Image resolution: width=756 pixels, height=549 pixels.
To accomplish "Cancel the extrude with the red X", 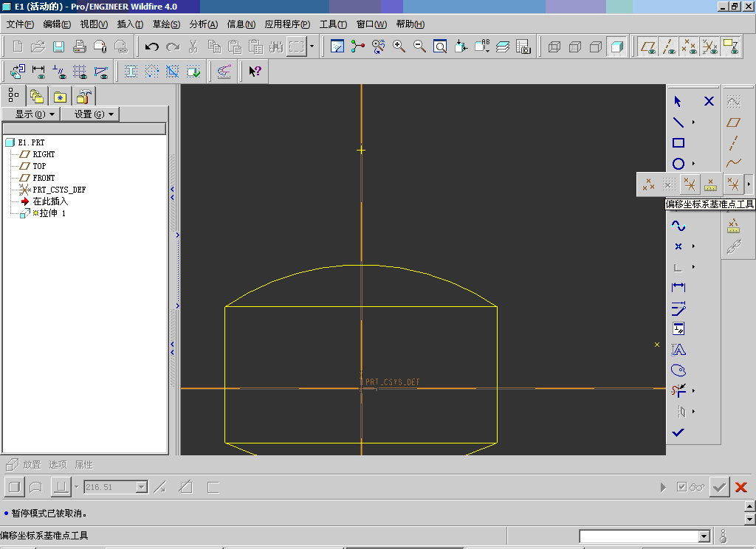I will coord(741,487).
